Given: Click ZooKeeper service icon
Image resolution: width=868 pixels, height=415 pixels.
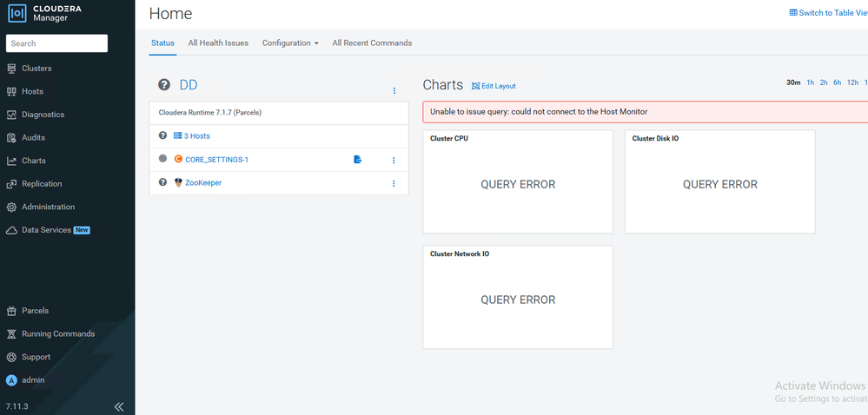Looking at the screenshot, I should [178, 182].
